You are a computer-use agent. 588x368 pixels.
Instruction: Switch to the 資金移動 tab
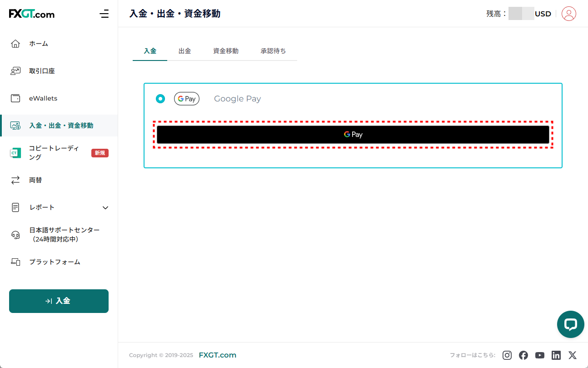click(226, 51)
